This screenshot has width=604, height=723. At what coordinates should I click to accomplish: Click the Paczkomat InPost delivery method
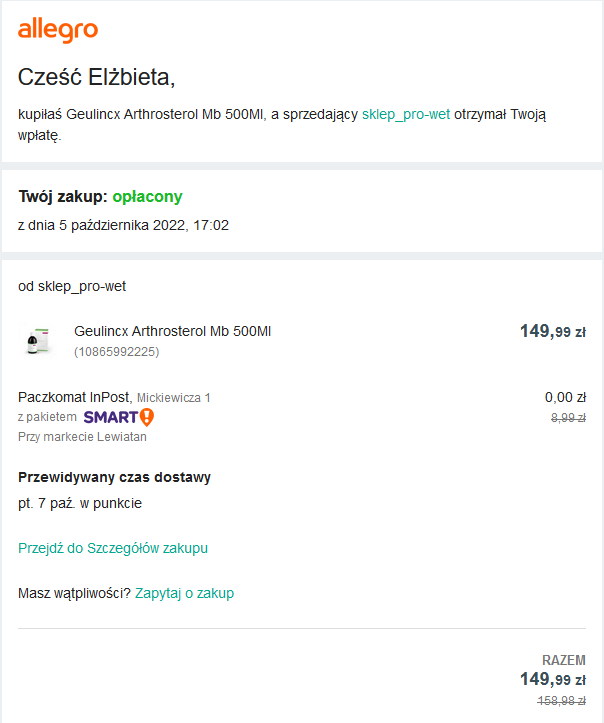click(x=75, y=397)
